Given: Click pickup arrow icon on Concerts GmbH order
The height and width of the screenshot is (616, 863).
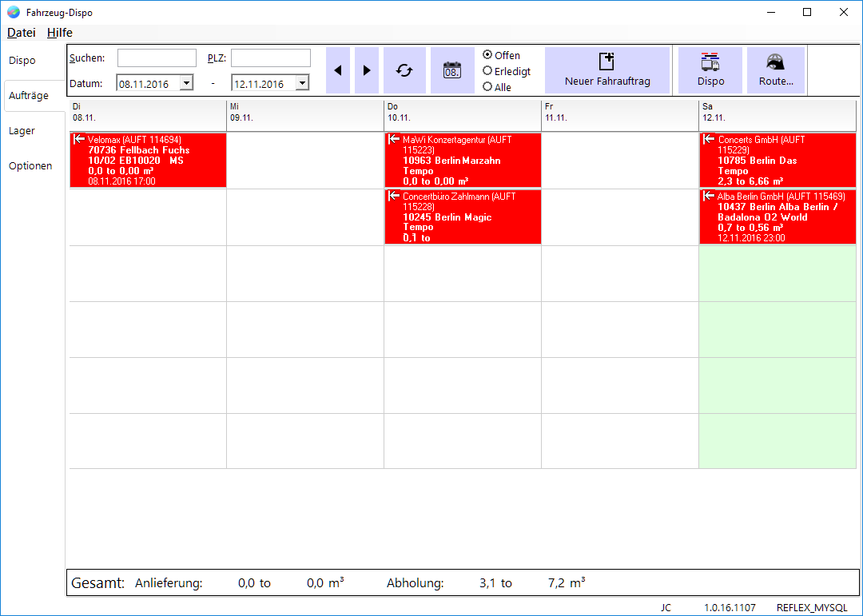Looking at the screenshot, I should tap(708, 139).
